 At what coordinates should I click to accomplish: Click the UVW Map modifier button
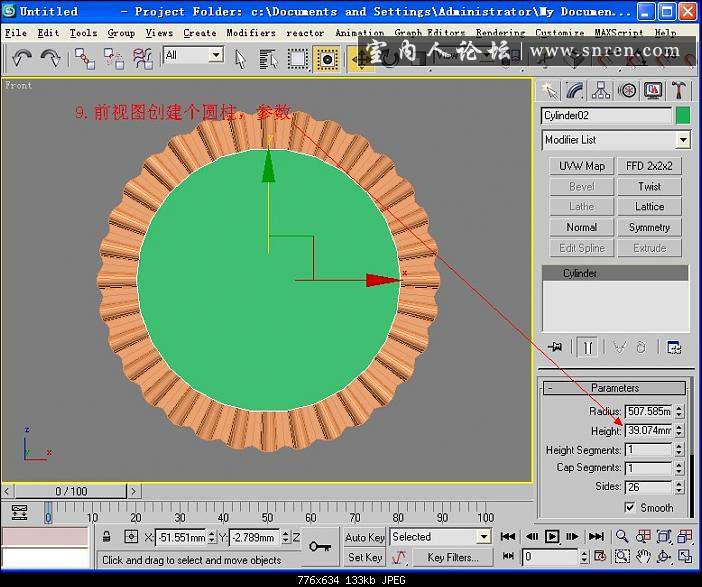pyautogui.click(x=581, y=166)
